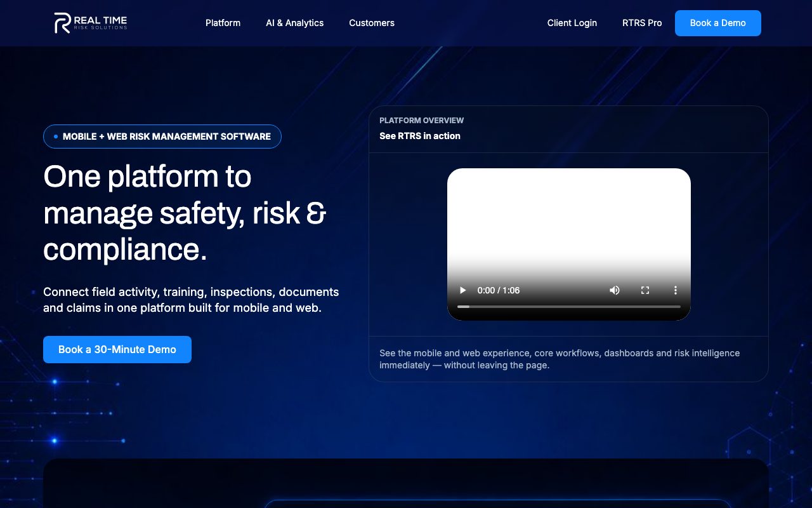
Task: Click the video caption about mobile and web experience
Action: [x=560, y=359]
